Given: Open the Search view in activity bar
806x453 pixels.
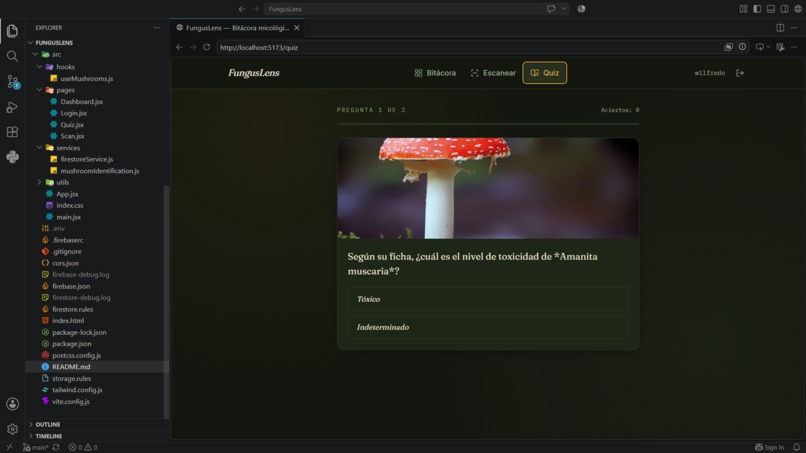Looking at the screenshot, I should [x=12, y=56].
